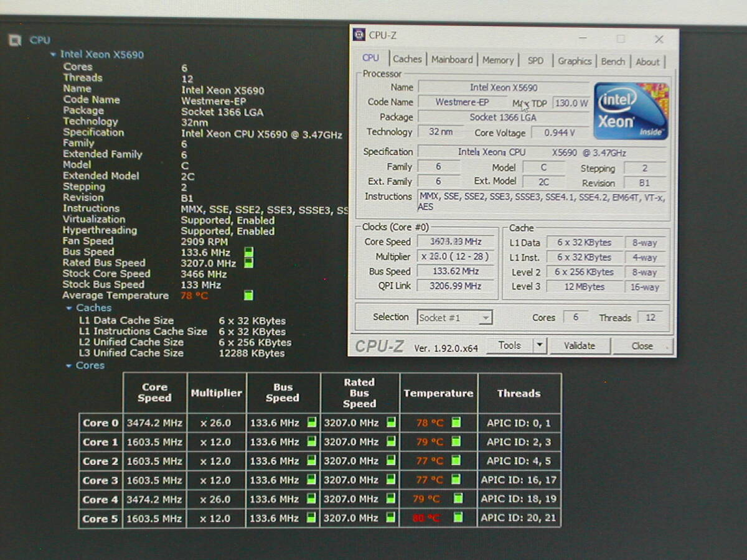
Task: Click the green indicator beside Average Temperature
Action: point(248,296)
